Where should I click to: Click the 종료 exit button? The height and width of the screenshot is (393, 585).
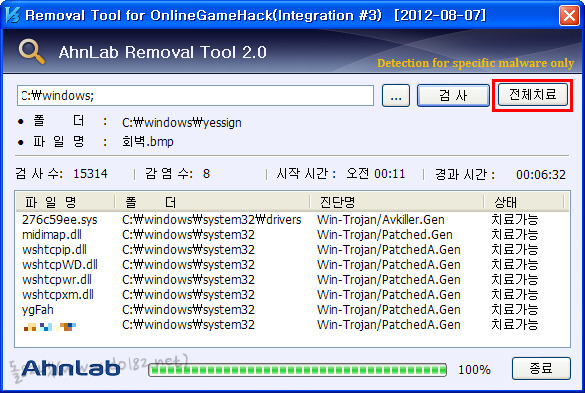tap(541, 368)
